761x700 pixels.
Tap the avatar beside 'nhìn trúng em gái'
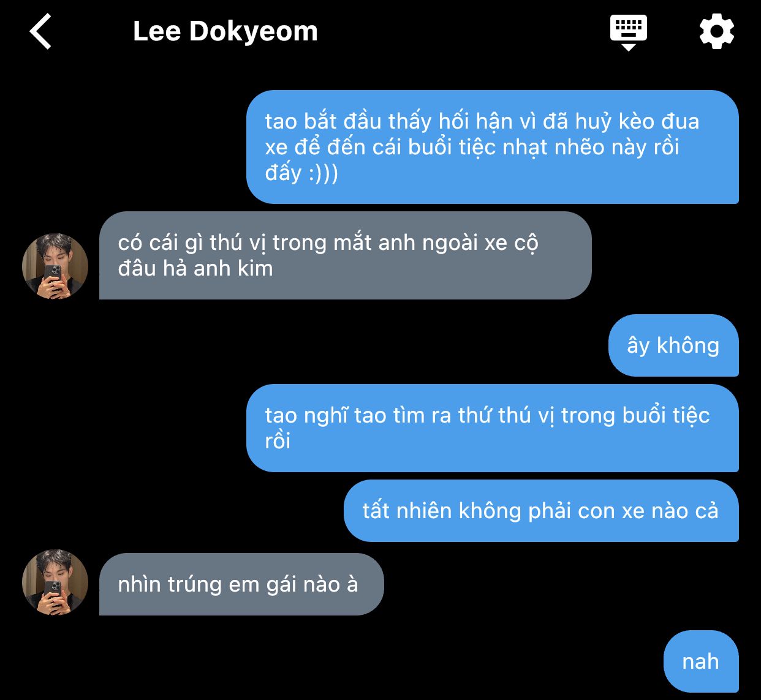tap(55, 582)
